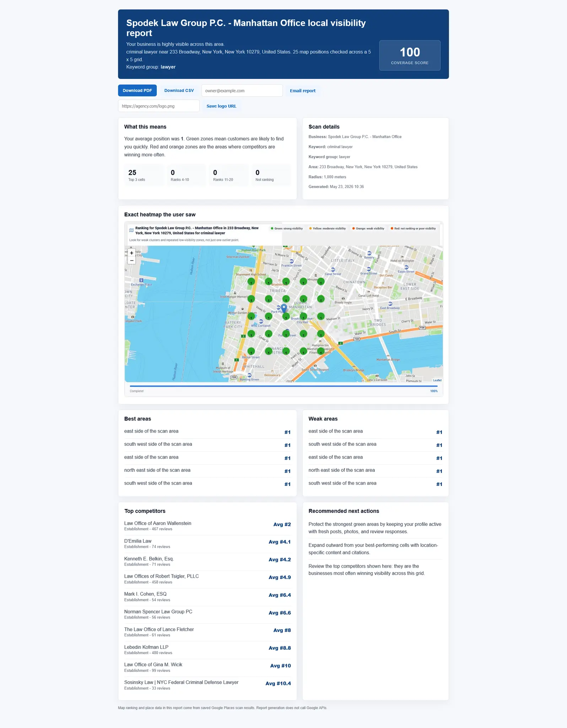Click the blue scan progress bar
The image size is (567, 728).
point(283,386)
